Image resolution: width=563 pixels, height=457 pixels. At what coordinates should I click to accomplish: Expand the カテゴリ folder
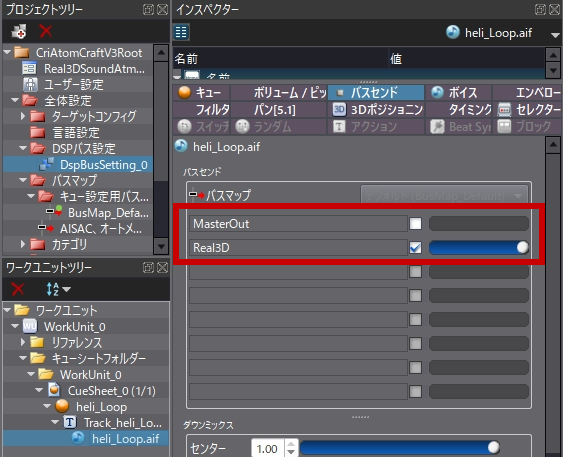point(23,244)
